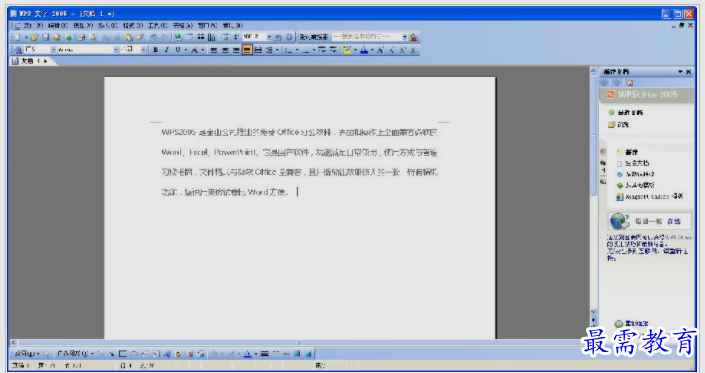
Task: Click the Paste clipboard icon
Action: tap(129, 37)
